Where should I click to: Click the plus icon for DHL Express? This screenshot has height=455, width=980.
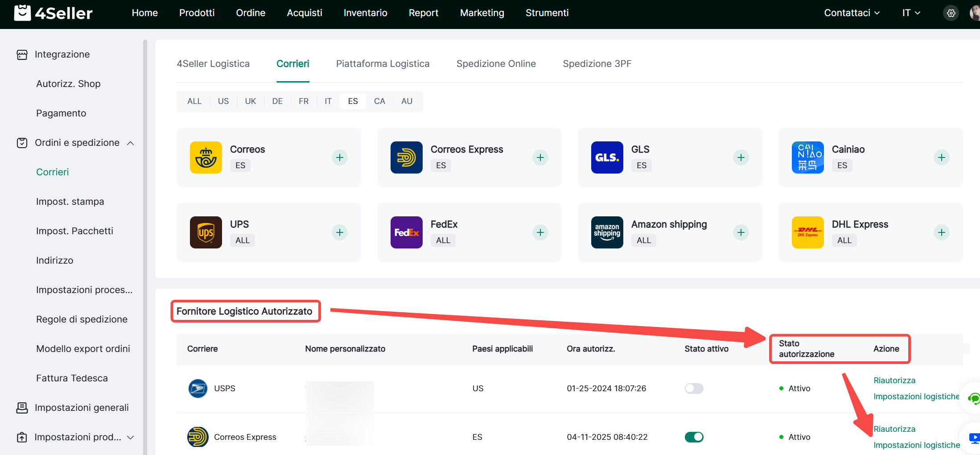point(941,232)
